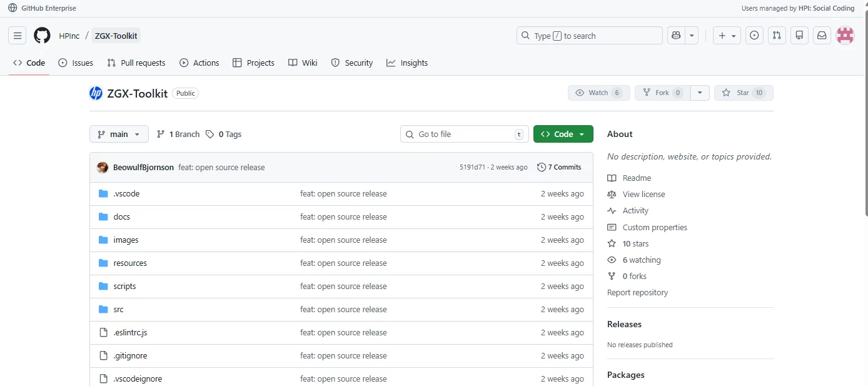Click the Go to file search box
Viewport: 868px width, 386px height.
pyautogui.click(x=465, y=134)
